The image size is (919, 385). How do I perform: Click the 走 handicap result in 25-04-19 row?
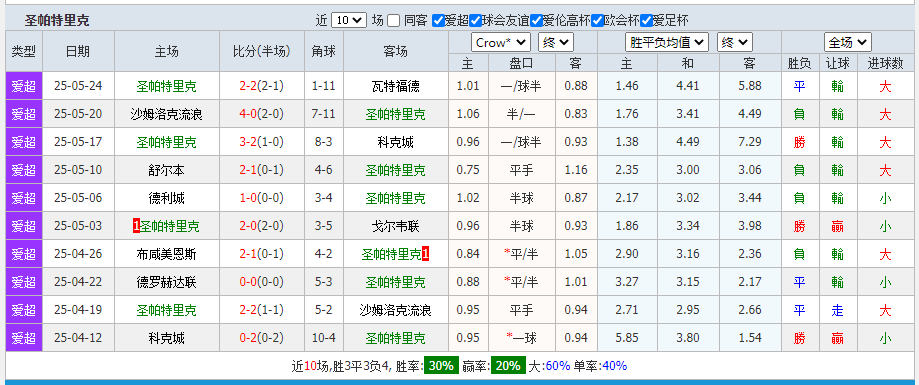click(838, 311)
